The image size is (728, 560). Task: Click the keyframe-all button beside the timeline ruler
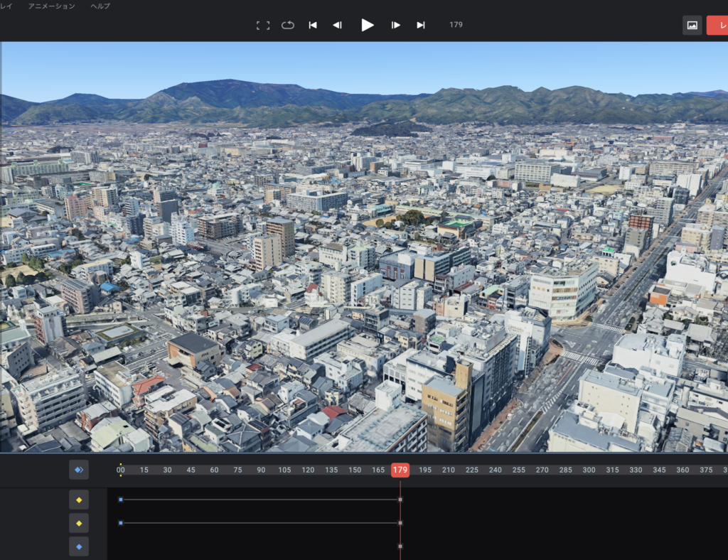click(x=79, y=470)
